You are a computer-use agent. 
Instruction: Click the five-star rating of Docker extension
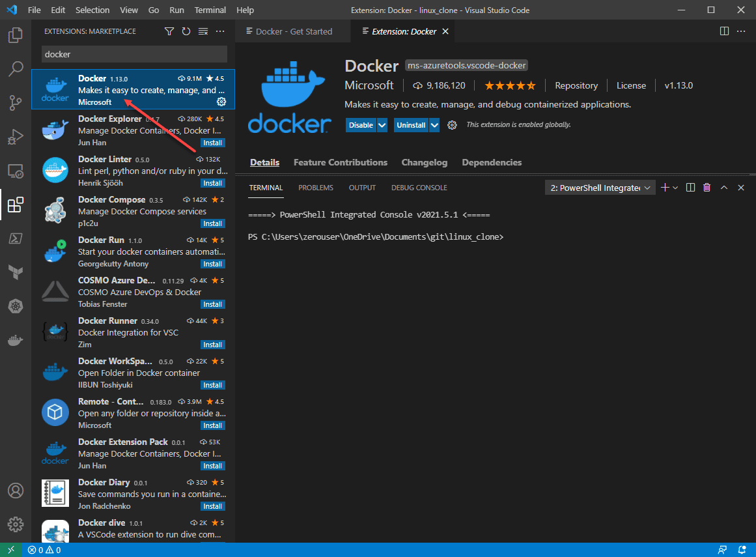coord(510,85)
